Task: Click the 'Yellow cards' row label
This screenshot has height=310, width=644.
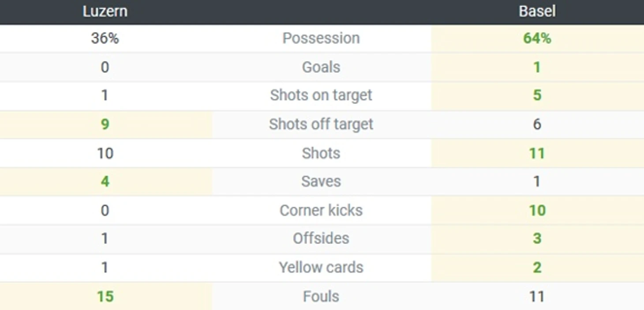Action: [x=321, y=267]
